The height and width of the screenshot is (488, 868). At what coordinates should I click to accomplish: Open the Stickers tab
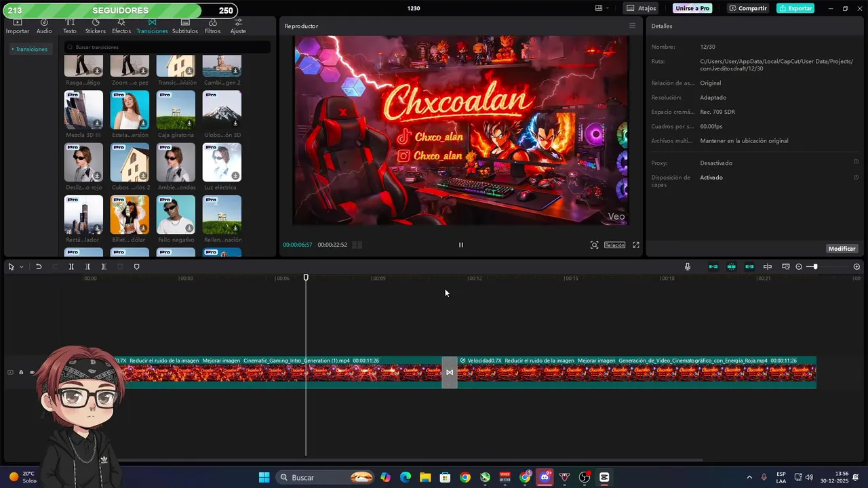coord(95,26)
